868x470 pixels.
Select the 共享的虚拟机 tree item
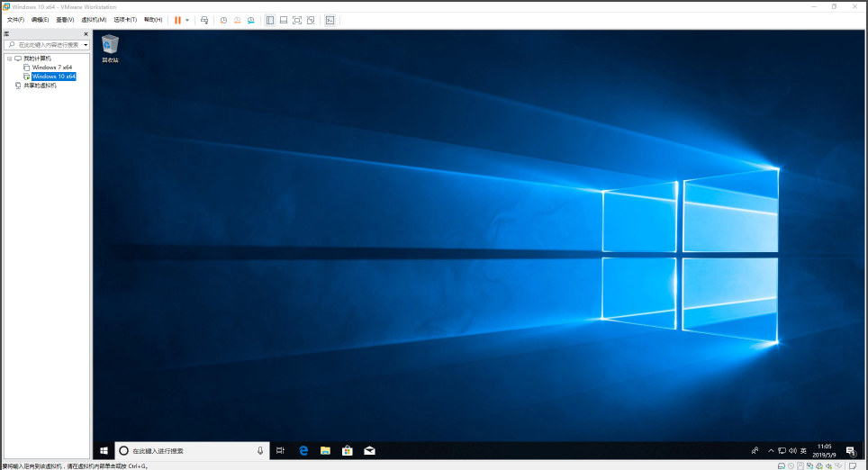(40, 86)
